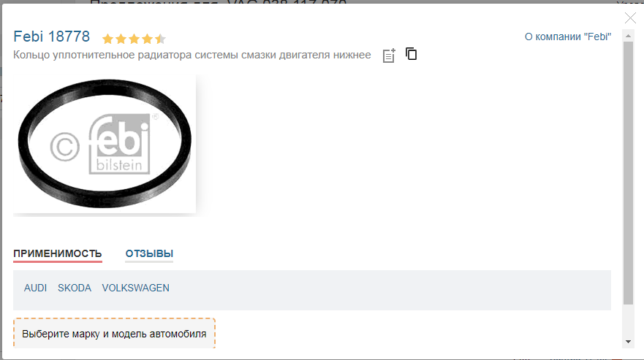Image resolution: width=644 pixels, height=360 pixels.
Task: Click the second rating star
Action: [x=121, y=39]
